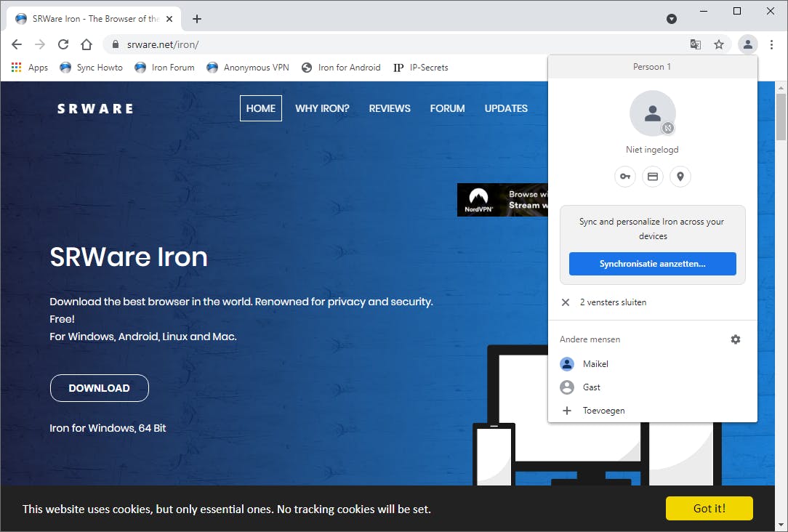Bookmark this page with the star icon

point(719,44)
